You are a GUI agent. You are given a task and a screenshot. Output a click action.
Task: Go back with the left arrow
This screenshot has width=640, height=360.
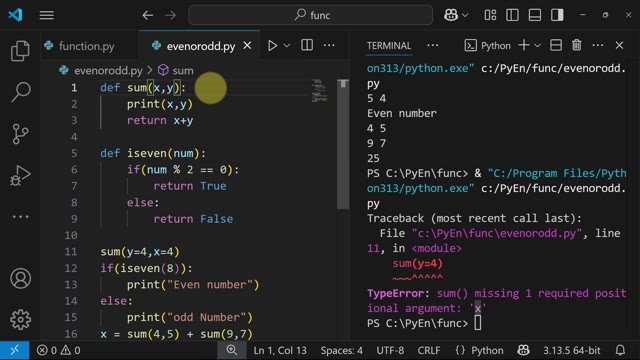[148, 16]
